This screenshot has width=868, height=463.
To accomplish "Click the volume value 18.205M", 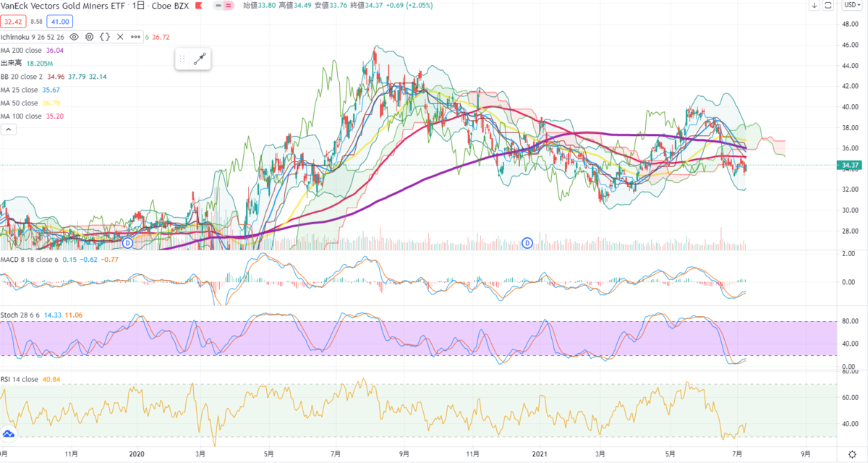I will [x=41, y=64].
